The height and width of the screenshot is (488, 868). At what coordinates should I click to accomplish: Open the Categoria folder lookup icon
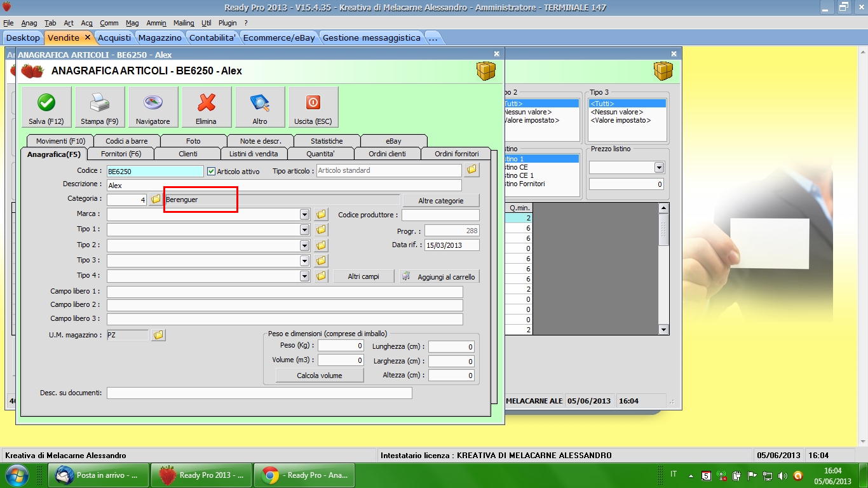[x=156, y=200]
